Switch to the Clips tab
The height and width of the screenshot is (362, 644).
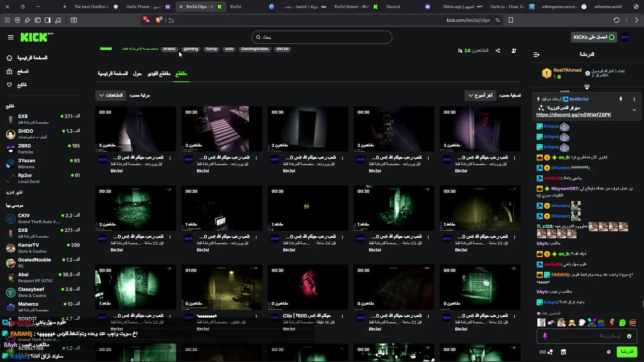[181, 73]
